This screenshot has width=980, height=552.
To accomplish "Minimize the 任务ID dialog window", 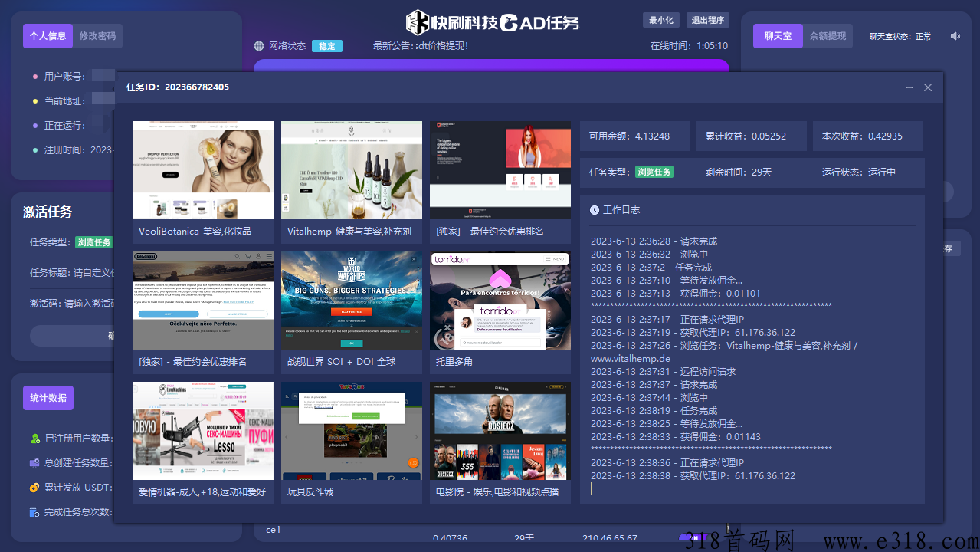I will (x=910, y=87).
